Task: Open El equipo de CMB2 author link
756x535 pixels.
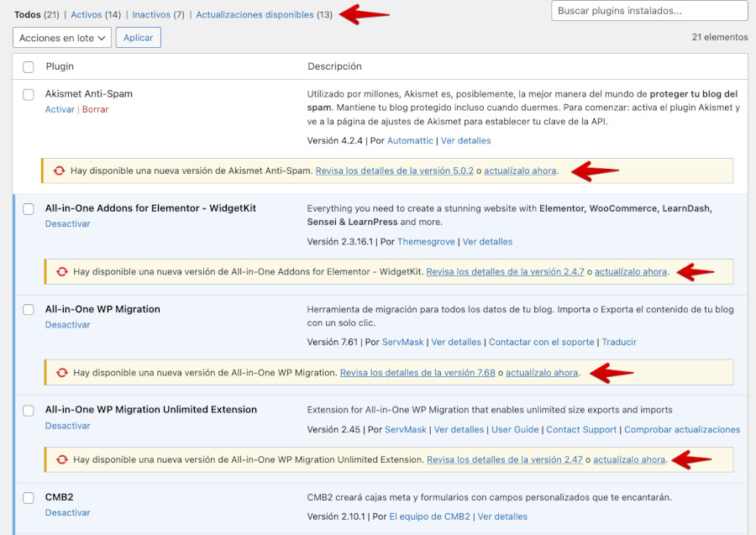Action: [429, 517]
